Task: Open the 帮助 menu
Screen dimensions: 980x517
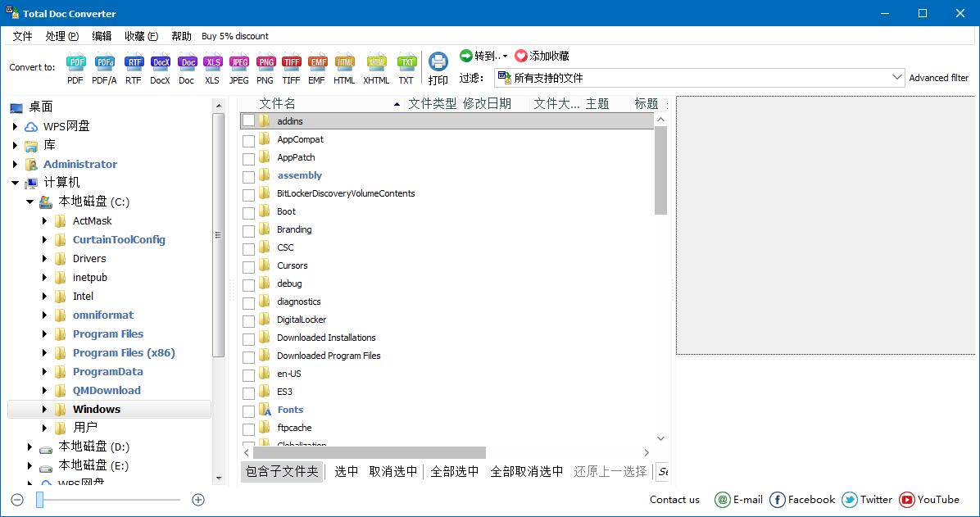Action: point(181,36)
